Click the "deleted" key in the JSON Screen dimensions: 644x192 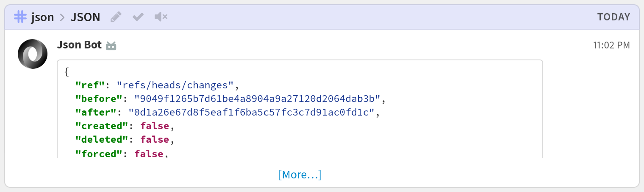click(x=102, y=140)
